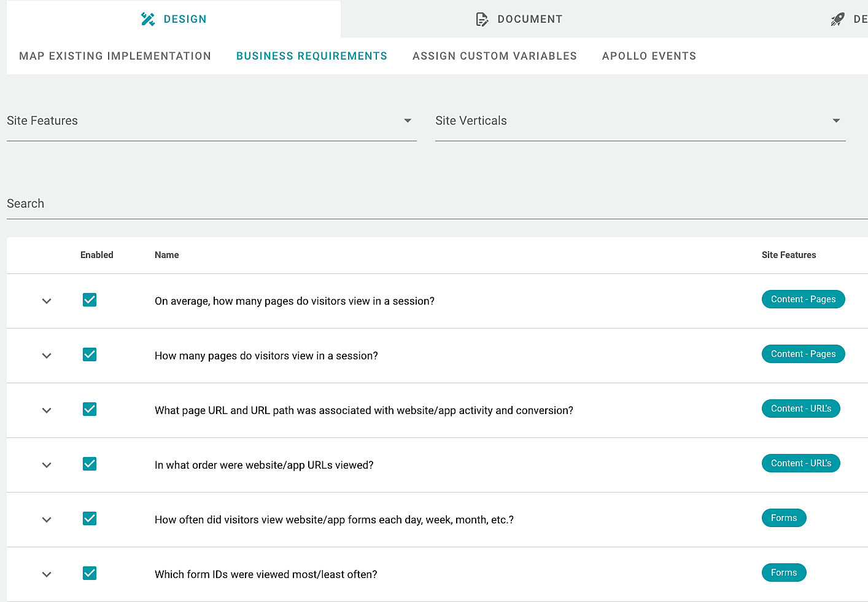
Task: Expand row 'How many pages do visitors view'
Action: (x=47, y=356)
